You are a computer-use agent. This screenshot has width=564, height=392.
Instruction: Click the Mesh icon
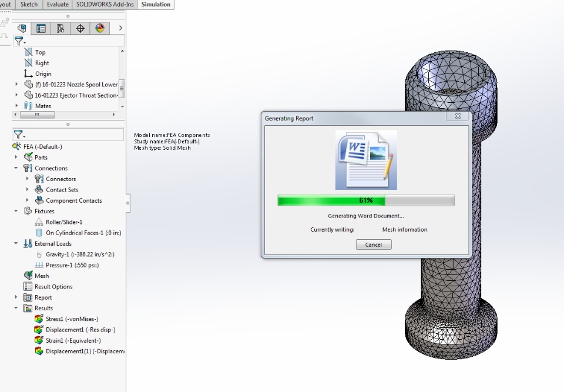28,276
